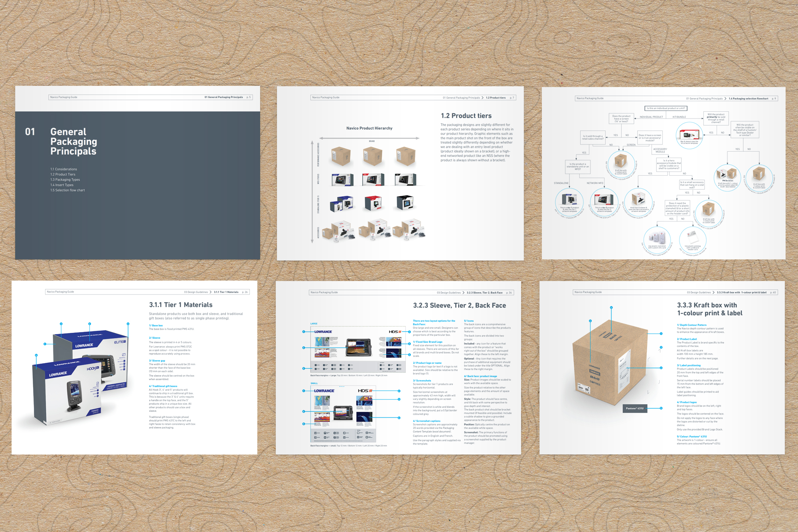Click chevron before "1.2 Product tiers" breadcrumb

[x=483, y=98]
